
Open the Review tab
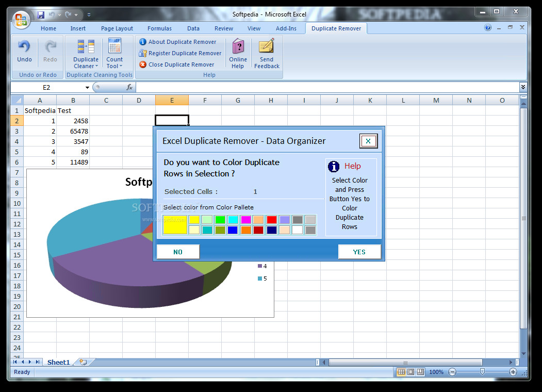[224, 28]
